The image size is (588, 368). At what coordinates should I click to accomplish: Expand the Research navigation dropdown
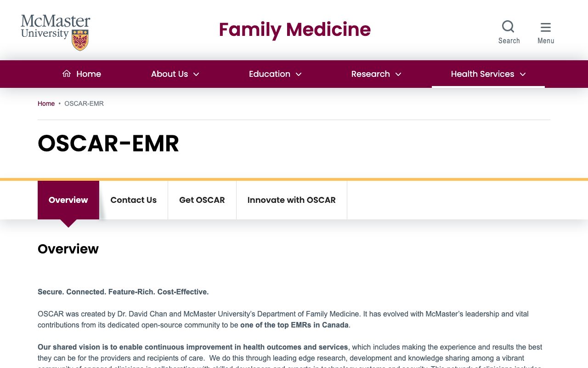(376, 74)
